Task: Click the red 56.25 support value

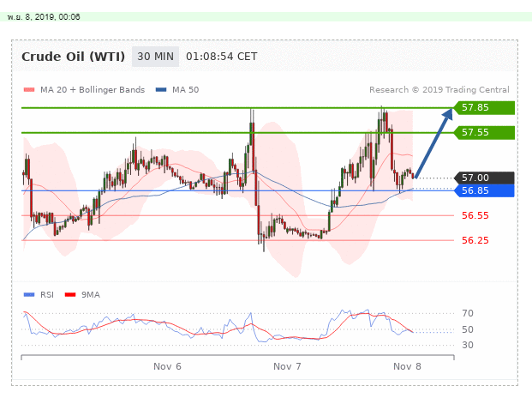Action: [475, 240]
